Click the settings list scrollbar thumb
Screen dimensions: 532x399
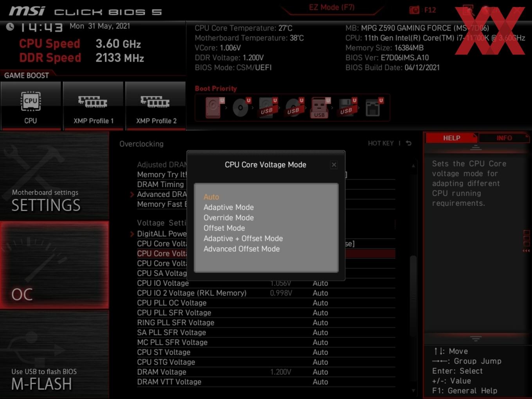[x=413, y=295]
